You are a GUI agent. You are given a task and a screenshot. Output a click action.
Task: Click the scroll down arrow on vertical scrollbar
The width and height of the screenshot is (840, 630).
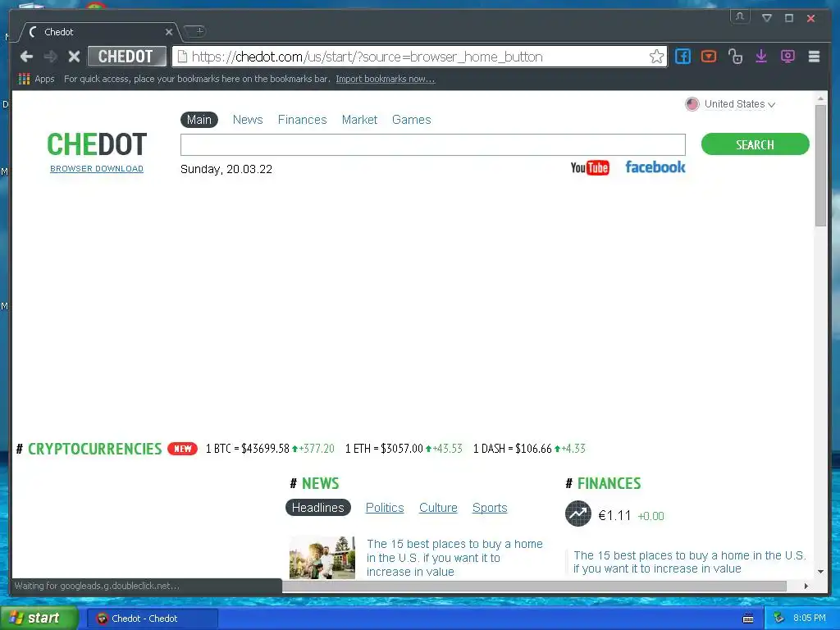[x=820, y=572]
